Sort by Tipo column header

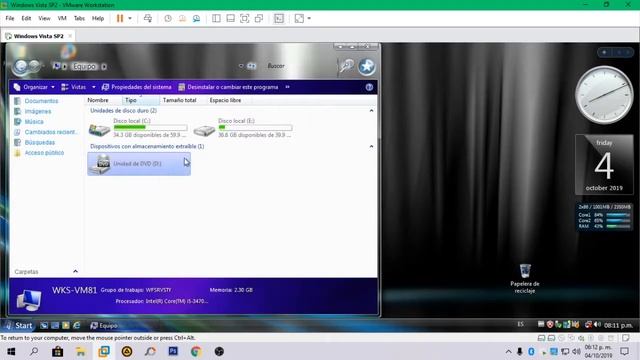point(140,100)
